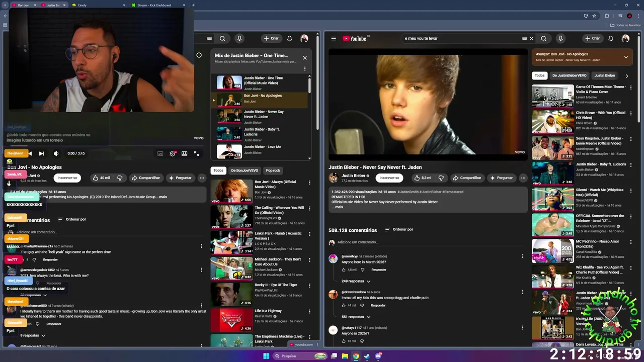Toggle subtitles in left player
The image size is (644, 362).
[160, 153]
